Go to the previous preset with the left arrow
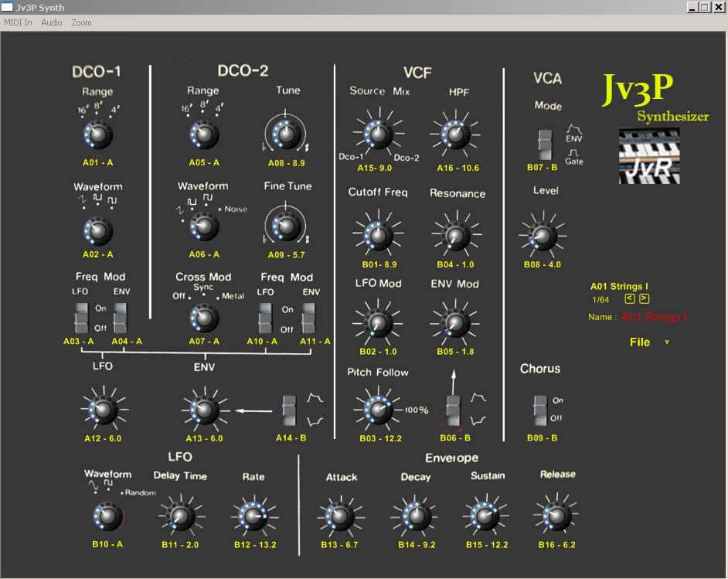Image resolution: width=728 pixels, height=579 pixels. (630, 299)
